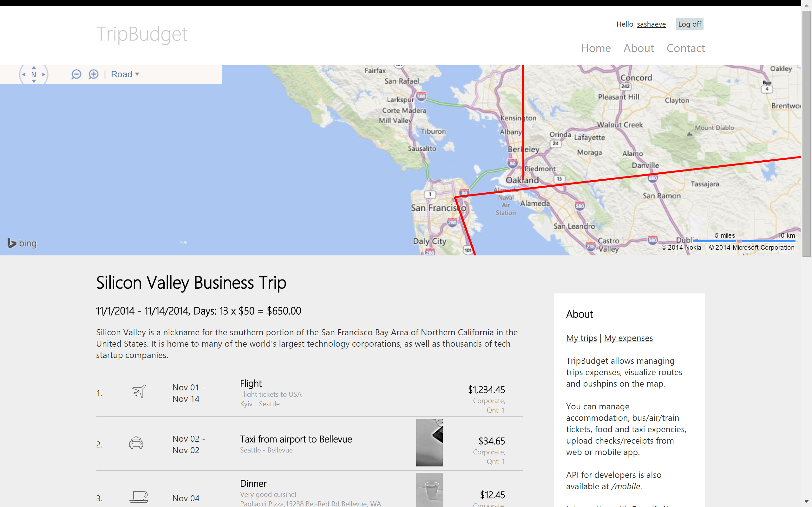The image size is (812, 507).
Task: Open the My expenses link
Action: 628,338
